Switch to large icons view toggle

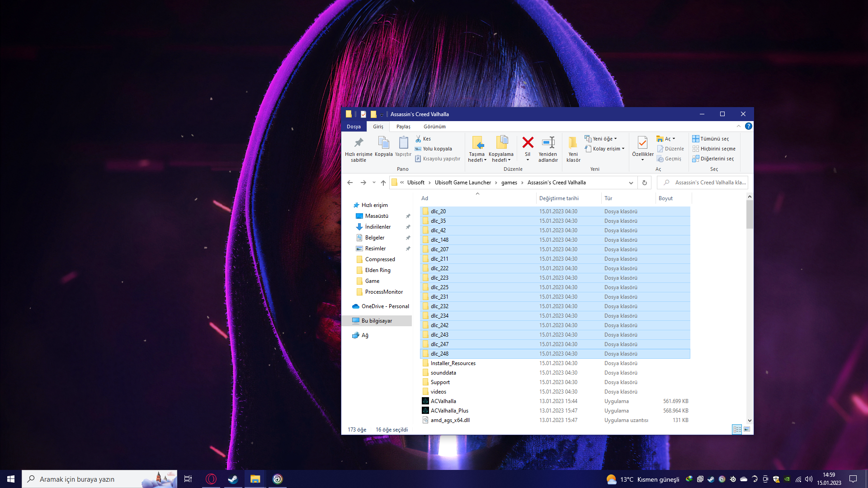coord(747,429)
